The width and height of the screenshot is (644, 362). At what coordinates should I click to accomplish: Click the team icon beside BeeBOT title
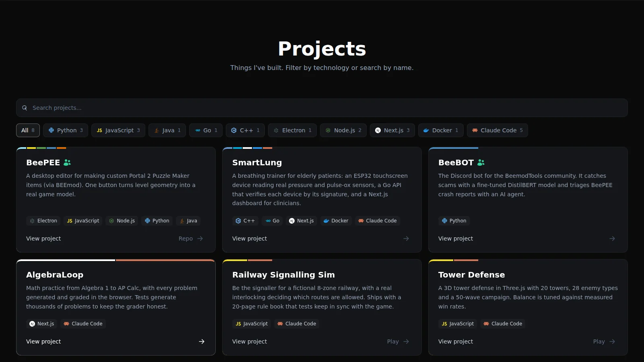[481, 162]
